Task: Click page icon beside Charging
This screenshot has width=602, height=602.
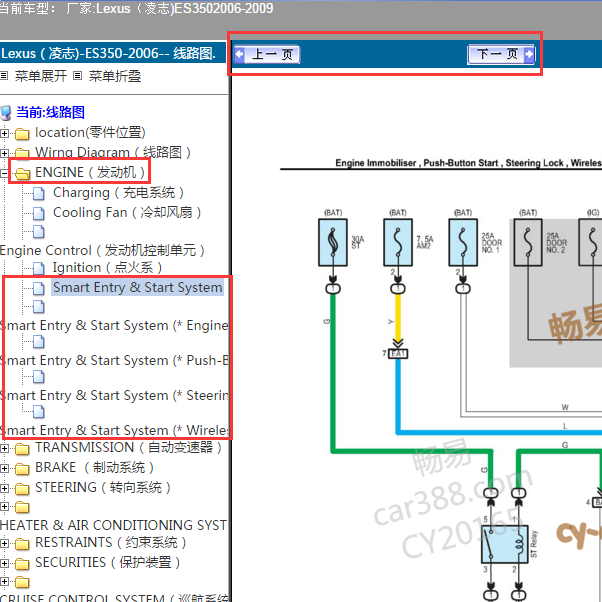Action: click(x=38, y=194)
